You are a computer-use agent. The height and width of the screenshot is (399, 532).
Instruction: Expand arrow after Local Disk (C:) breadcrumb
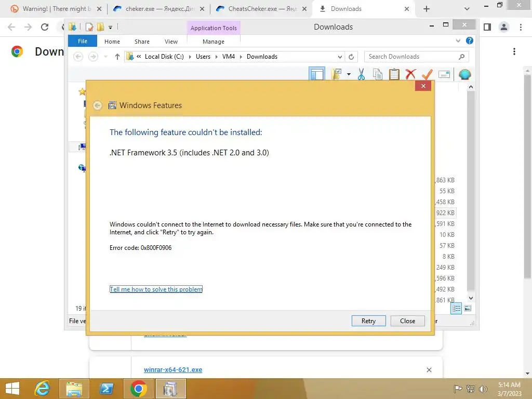pyautogui.click(x=190, y=57)
